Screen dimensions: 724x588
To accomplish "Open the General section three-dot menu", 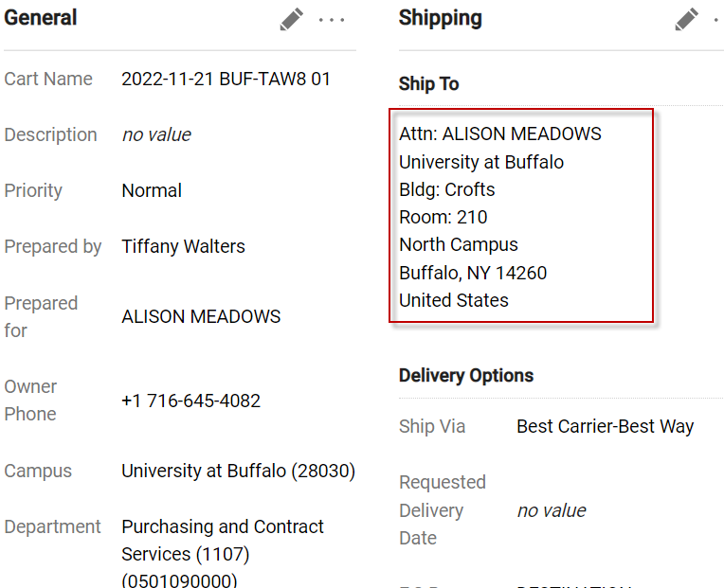I will tap(332, 20).
